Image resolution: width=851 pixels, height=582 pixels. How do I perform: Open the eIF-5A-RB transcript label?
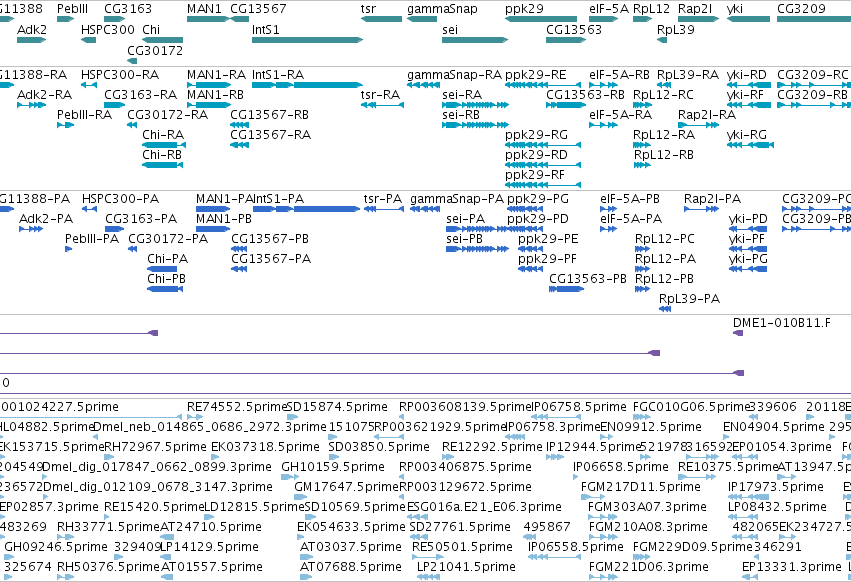pyautogui.click(x=619, y=74)
